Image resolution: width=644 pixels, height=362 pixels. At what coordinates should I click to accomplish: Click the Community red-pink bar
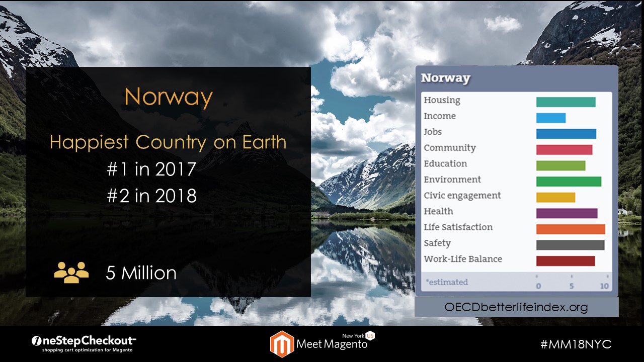click(564, 150)
